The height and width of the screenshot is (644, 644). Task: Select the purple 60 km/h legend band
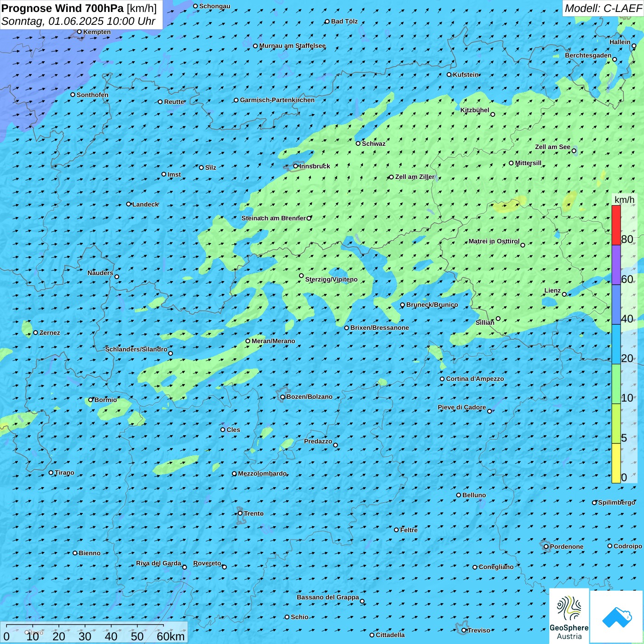pos(616,265)
